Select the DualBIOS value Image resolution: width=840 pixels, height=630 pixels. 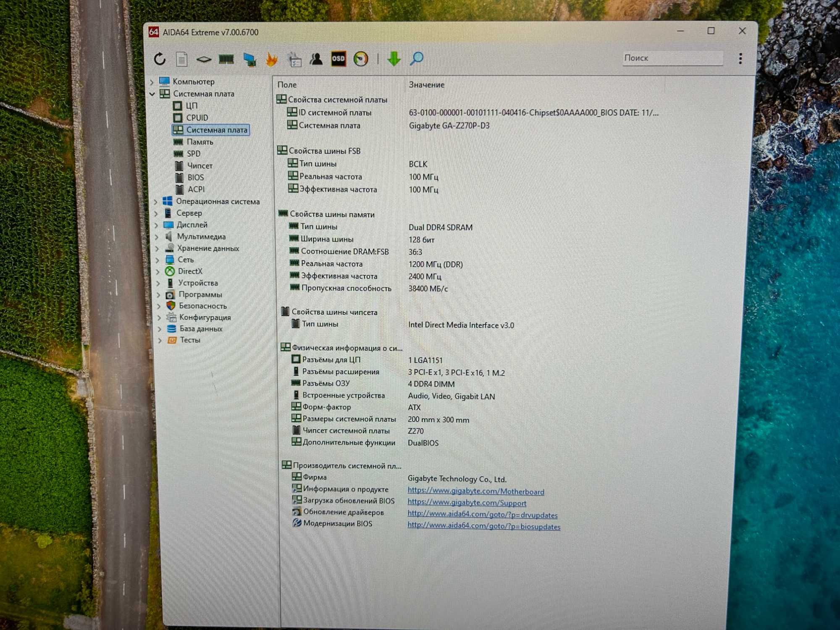423,443
